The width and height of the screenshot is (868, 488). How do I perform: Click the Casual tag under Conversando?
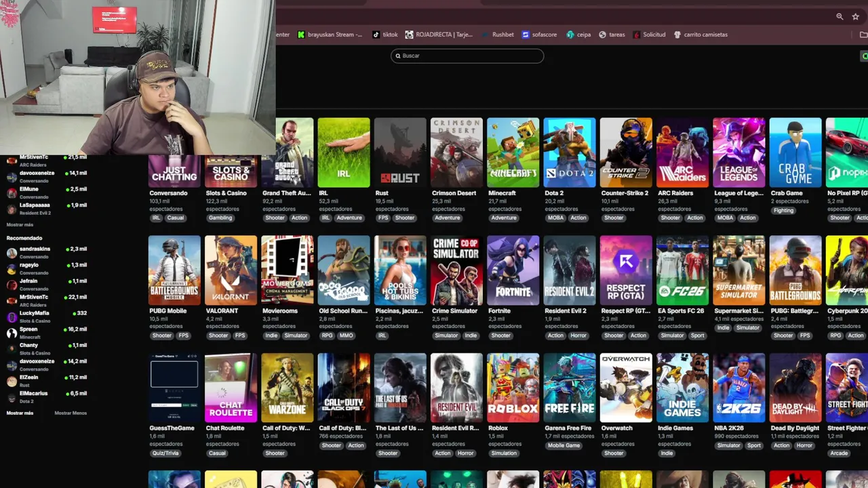(x=176, y=218)
